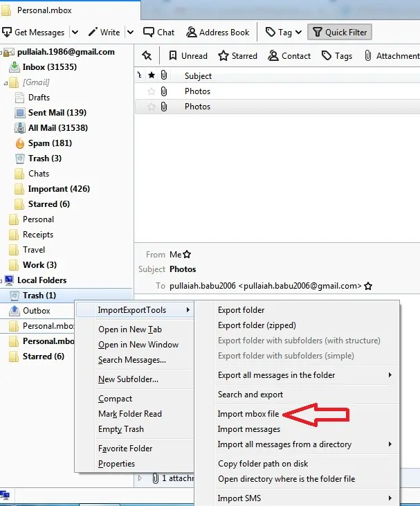Viewport: 420px width, 506px height.
Task: Open Properties from the context menu
Action: coord(116,464)
